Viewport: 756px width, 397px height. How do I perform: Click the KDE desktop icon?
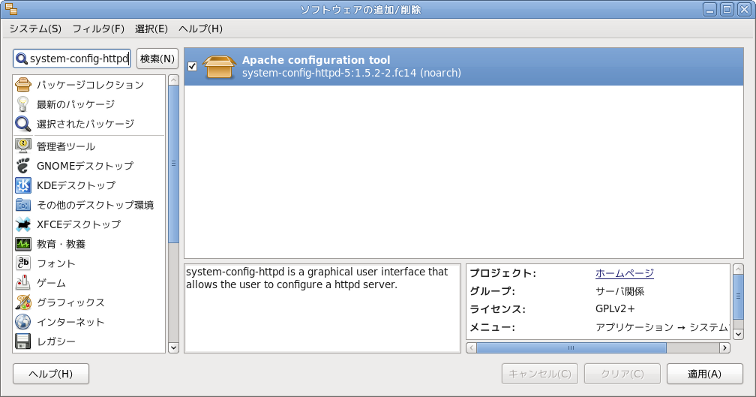[23, 185]
